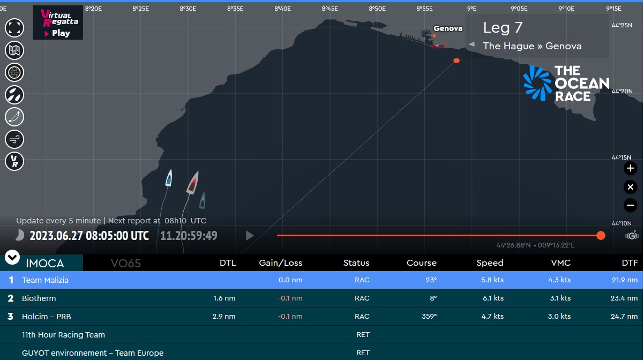Click the orange timeline slider handle
Viewport: 644px width, 360px height.
coord(601,235)
